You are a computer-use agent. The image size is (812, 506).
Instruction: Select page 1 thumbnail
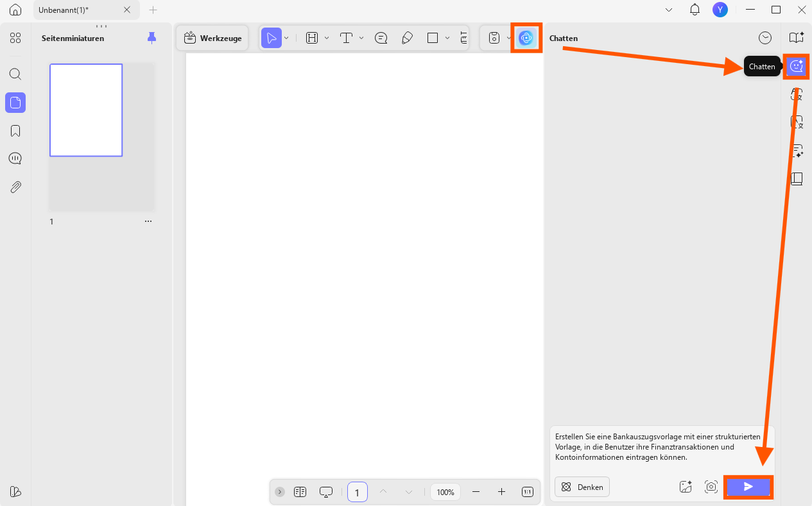point(86,110)
